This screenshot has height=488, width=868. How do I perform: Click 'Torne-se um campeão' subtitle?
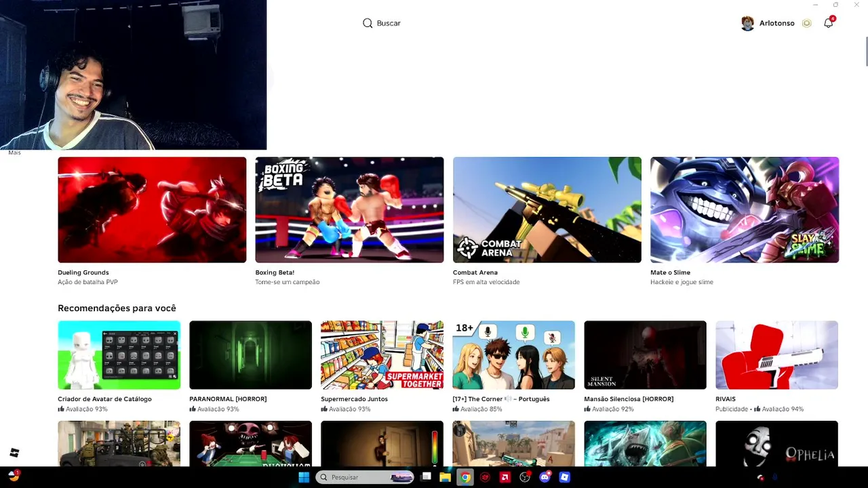(x=287, y=282)
